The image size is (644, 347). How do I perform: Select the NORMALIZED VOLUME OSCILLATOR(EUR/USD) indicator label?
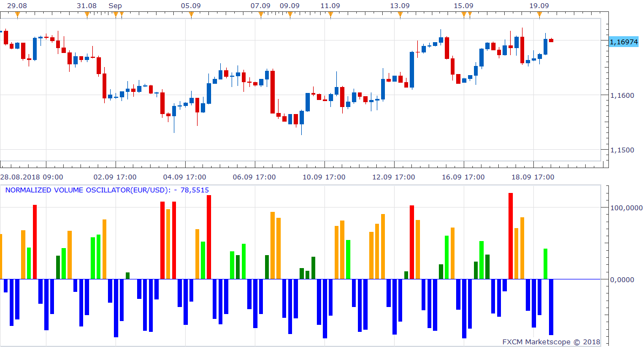[x=107, y=190]
